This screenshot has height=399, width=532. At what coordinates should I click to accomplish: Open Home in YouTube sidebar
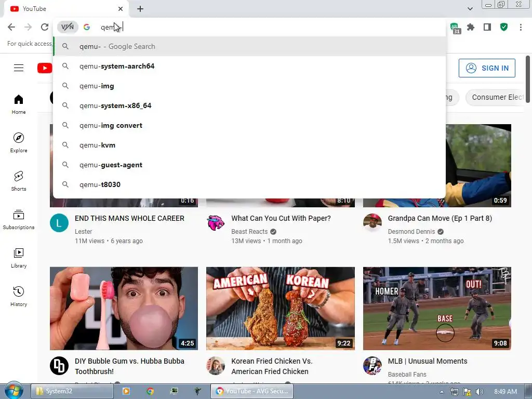coord(19,104)
